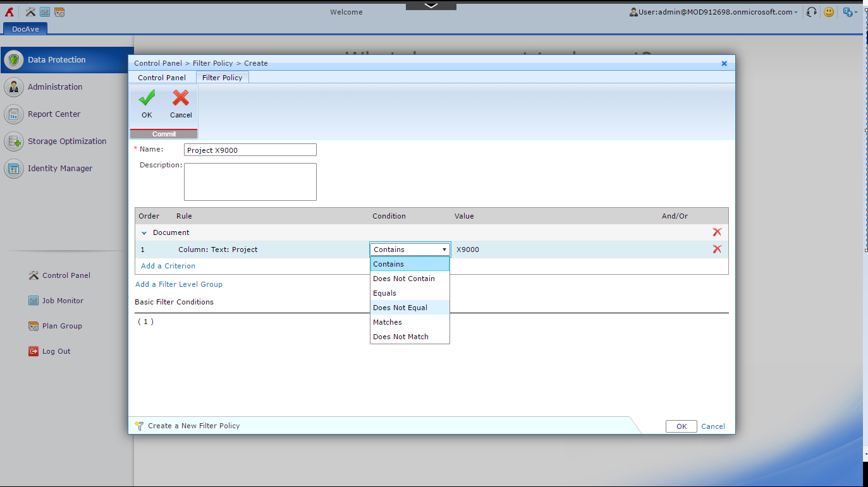Open Control Panel icon in top toolbar
The image size is (868, 487).
coord(30,12)
